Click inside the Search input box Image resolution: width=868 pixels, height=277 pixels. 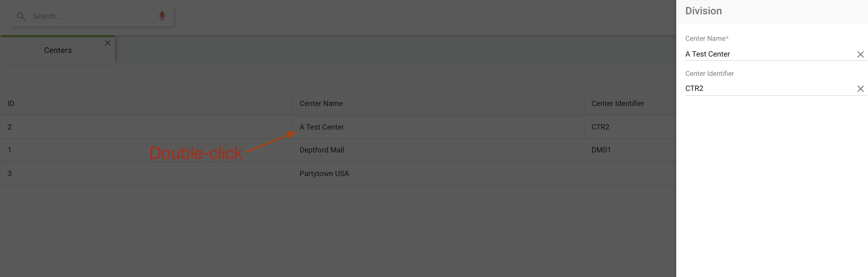click(89, 16)
